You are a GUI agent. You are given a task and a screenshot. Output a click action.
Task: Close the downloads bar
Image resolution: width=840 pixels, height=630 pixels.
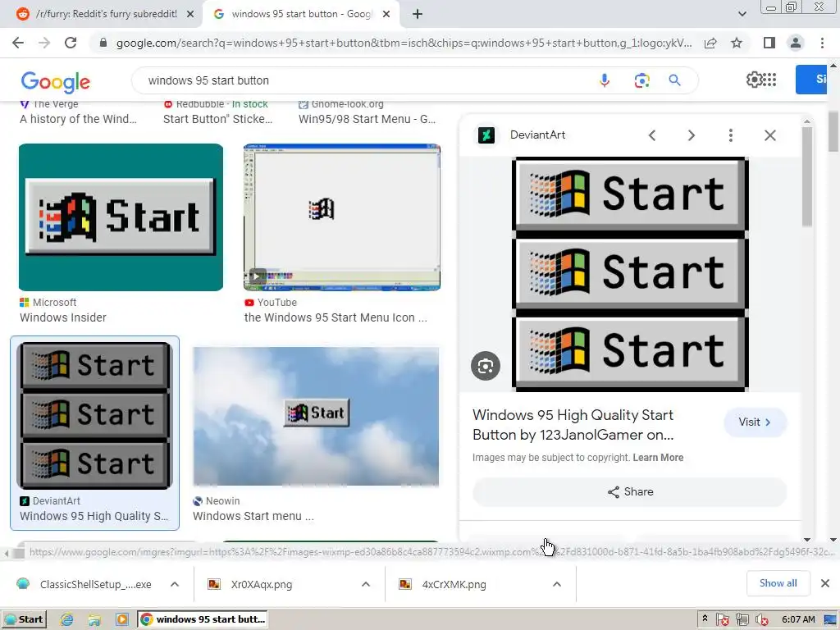pos(825,583)
